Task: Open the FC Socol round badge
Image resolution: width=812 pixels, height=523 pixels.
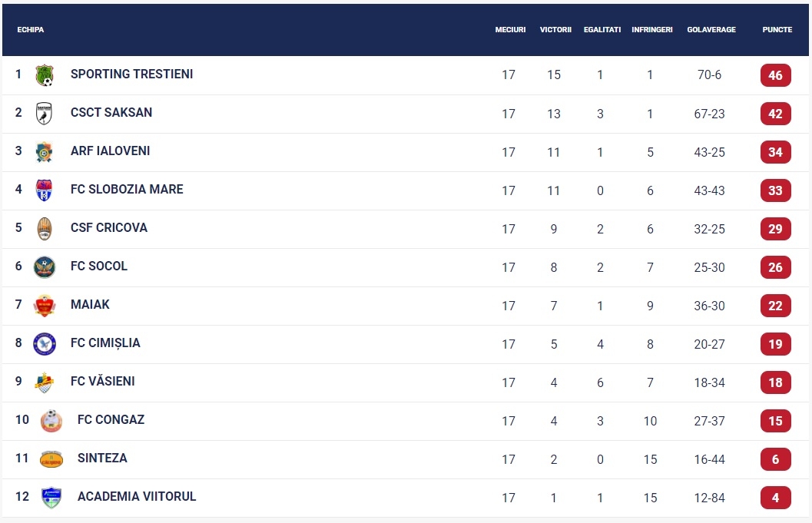Action: [45, 267]
